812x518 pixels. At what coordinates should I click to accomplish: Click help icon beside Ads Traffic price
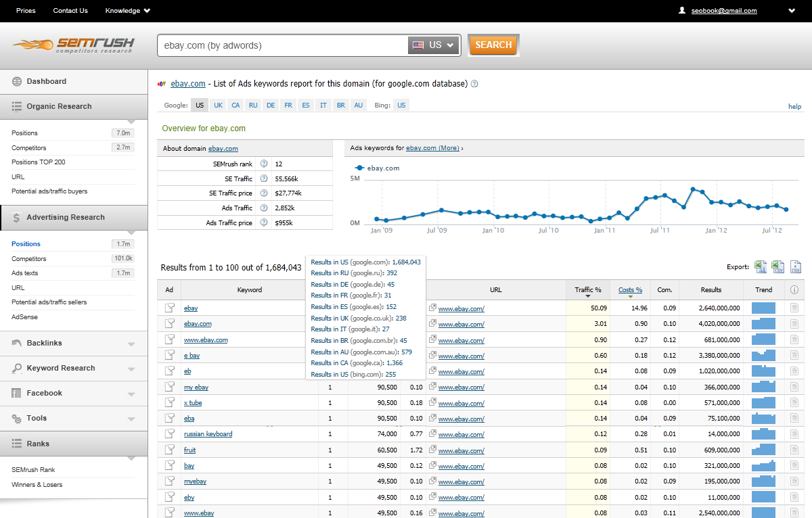pyautogui.click(x=263, y=222)
